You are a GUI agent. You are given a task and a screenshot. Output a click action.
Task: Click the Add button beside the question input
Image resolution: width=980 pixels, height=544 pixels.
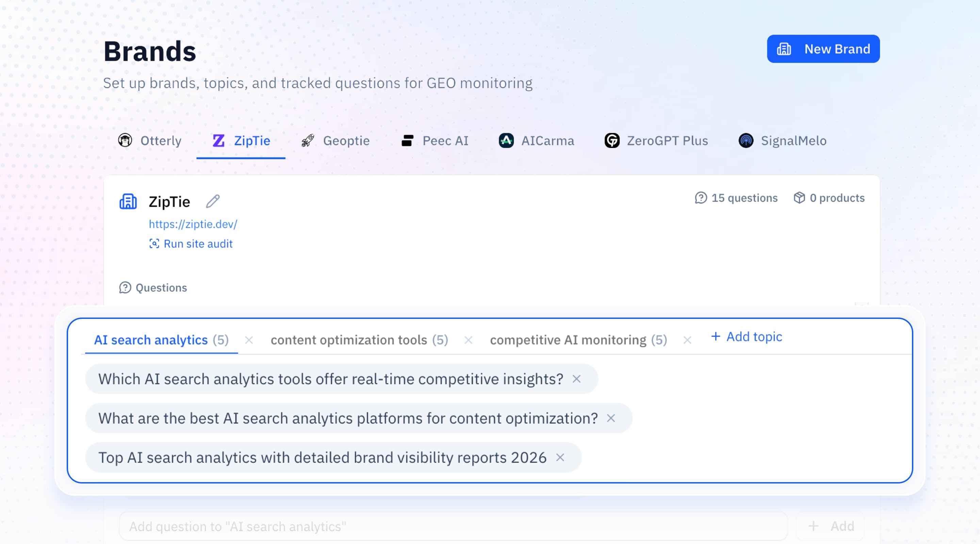click(x=830, y=527)
